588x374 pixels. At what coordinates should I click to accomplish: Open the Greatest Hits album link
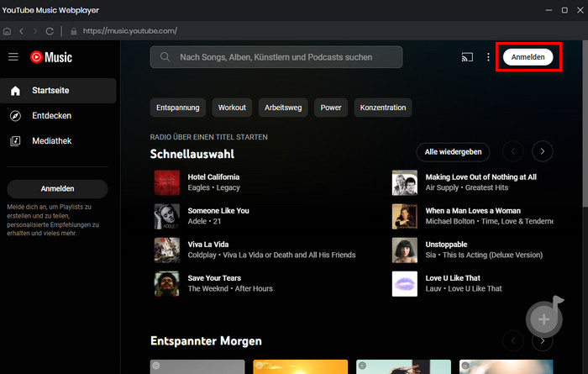click(486, 187)
